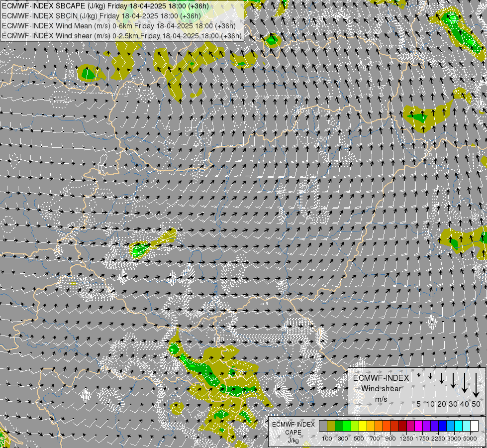
Task: Click the '20' wind shear scale value
Action: click(442, 404)
